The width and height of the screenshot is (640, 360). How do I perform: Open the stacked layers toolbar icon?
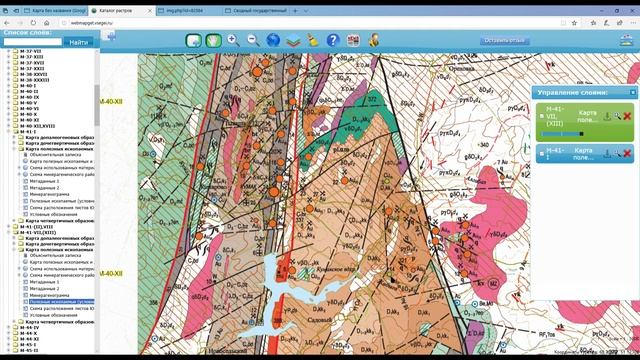(x=293, y=40)
